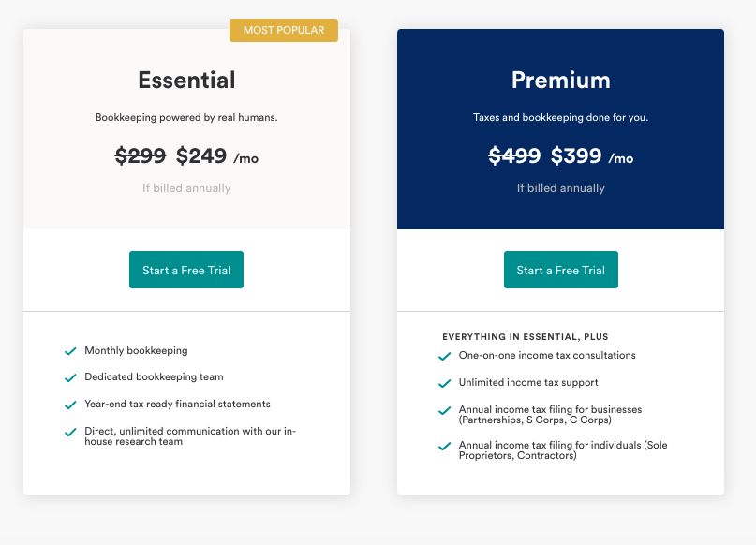Click the MOST POPULAR badge

click(284, 30)
